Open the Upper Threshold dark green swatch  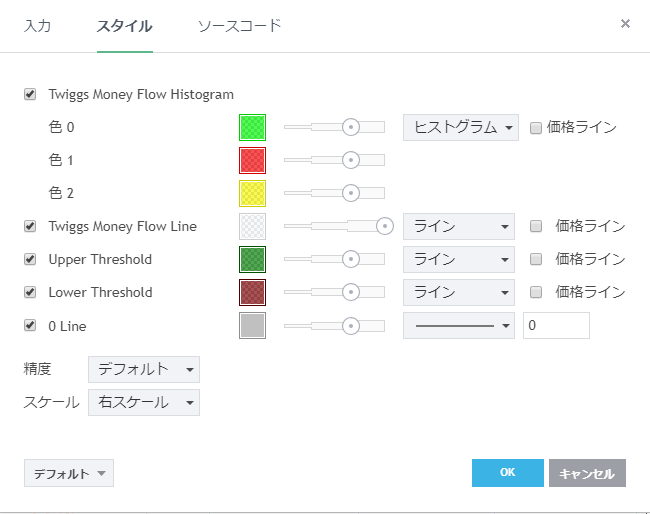coord(252,259)
